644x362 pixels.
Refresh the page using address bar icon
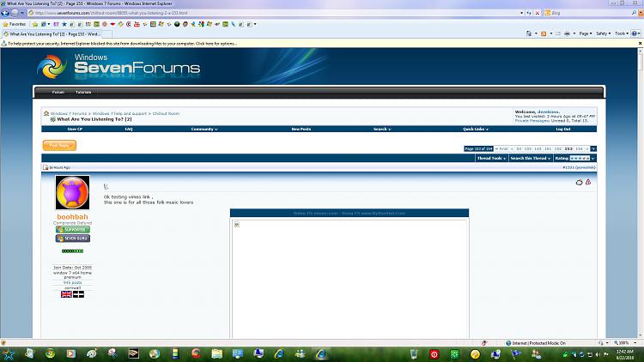point(530,13)
